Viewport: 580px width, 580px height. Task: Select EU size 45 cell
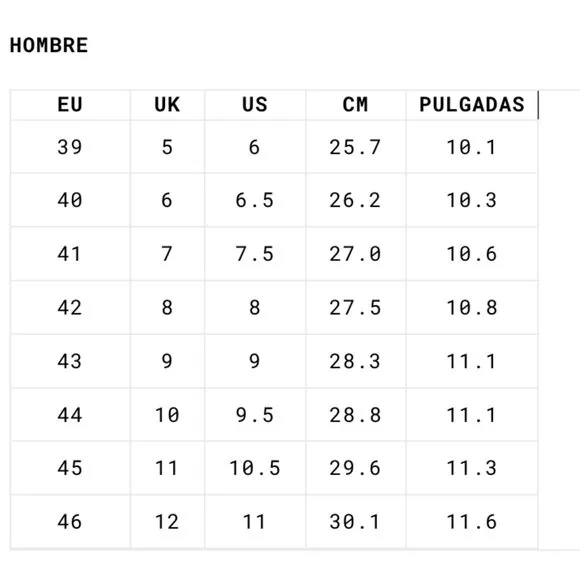coord(70,468)
